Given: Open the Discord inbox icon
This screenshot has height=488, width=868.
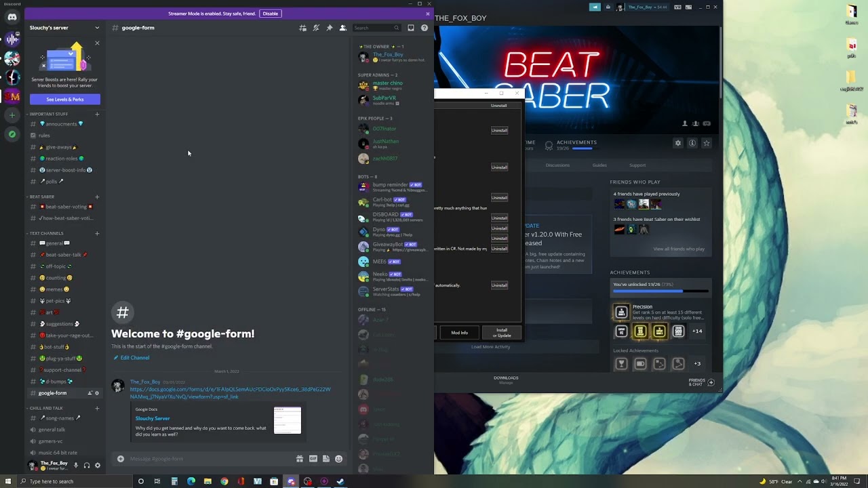Looking at the screenshot, I should (x=411, y=28).
